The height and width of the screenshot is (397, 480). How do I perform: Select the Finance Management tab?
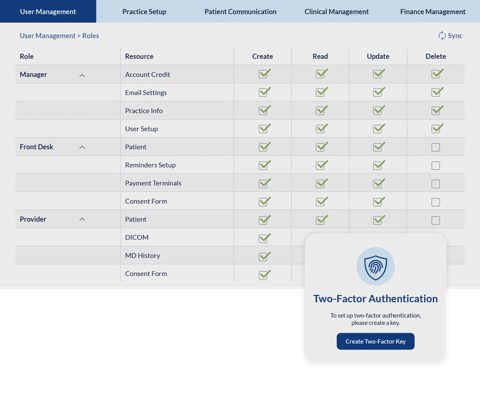coord(433,11)
